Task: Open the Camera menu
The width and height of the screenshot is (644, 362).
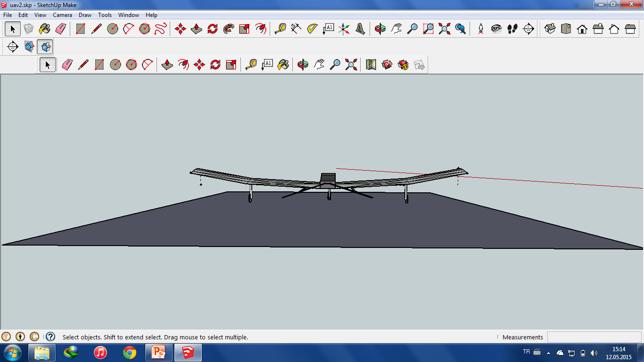Action: coord(62,15)
